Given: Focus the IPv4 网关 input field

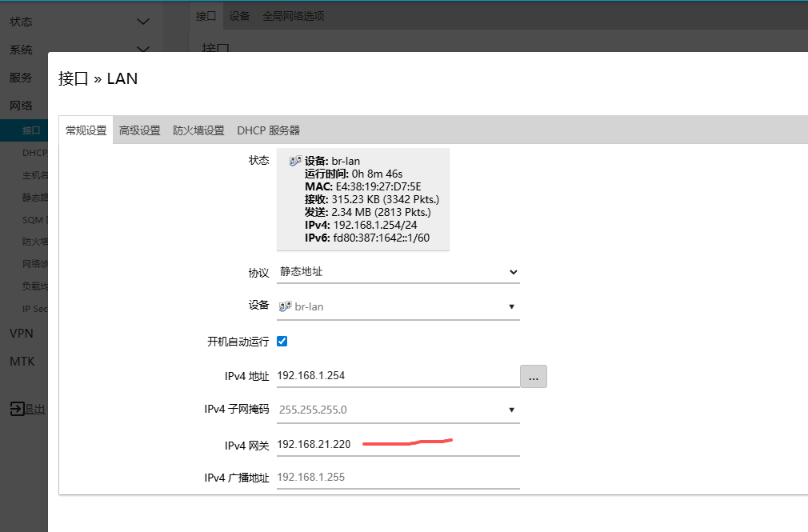Looking at the screenshot, I should click(x=398, y=444).
